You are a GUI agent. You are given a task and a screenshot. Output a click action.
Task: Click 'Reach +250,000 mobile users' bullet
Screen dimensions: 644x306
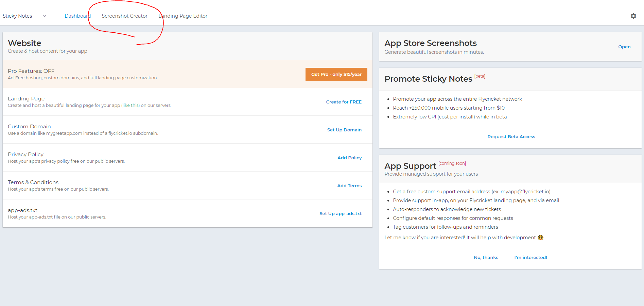(x=449, y=108)
